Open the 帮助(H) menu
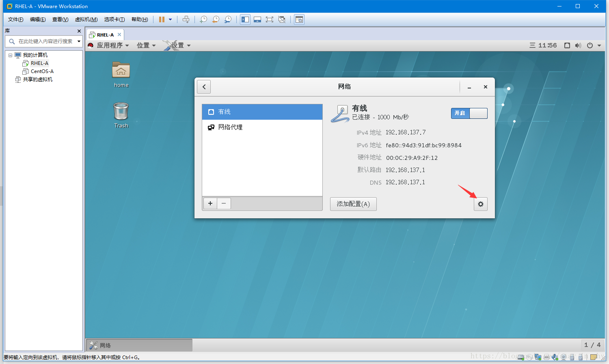 click(140, 19)
